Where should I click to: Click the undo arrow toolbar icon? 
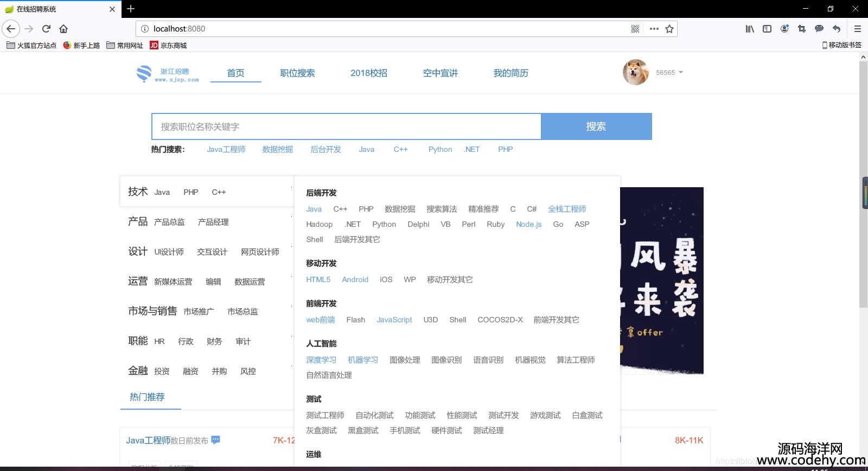pyautogui.click(x=837, y=29)
